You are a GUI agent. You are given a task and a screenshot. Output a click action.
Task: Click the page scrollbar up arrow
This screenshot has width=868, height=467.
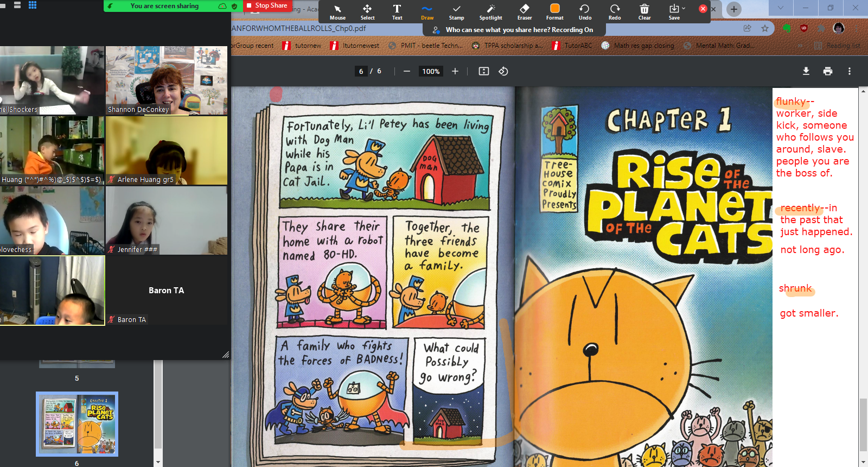864,91
